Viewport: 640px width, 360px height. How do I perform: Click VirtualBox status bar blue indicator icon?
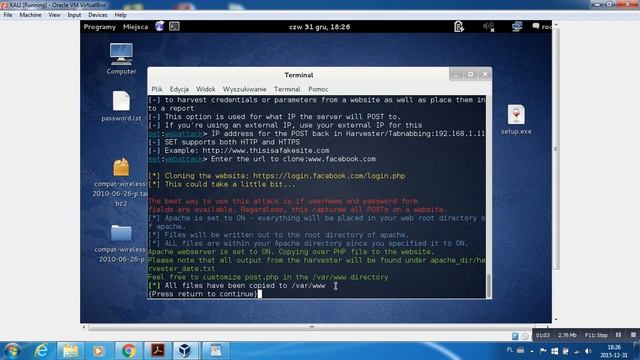tap(515, 336)
